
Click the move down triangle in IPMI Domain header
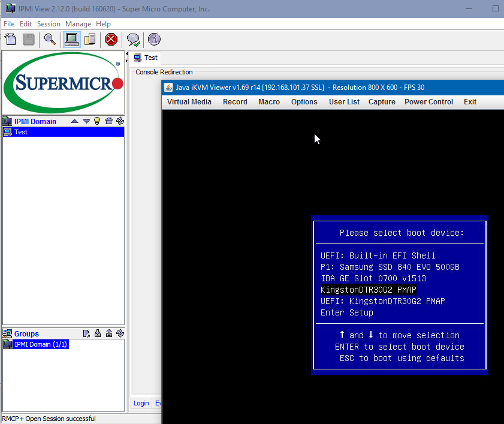point(86,121)
